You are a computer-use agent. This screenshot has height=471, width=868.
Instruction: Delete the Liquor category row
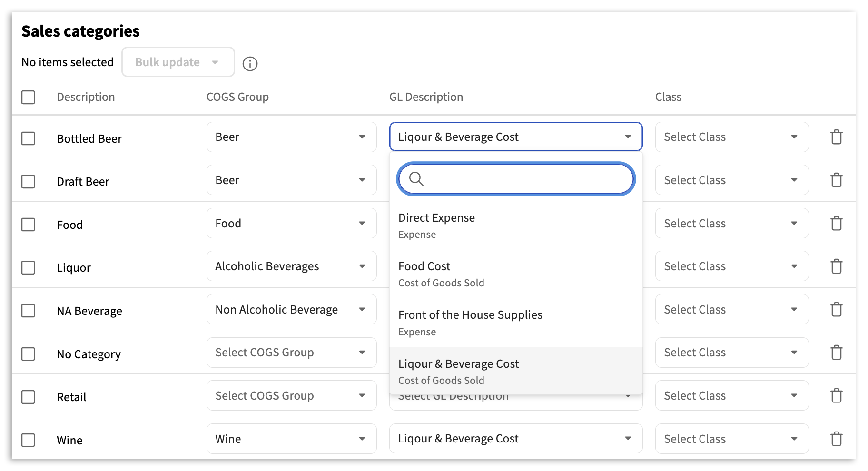click(x=836, y=266)
